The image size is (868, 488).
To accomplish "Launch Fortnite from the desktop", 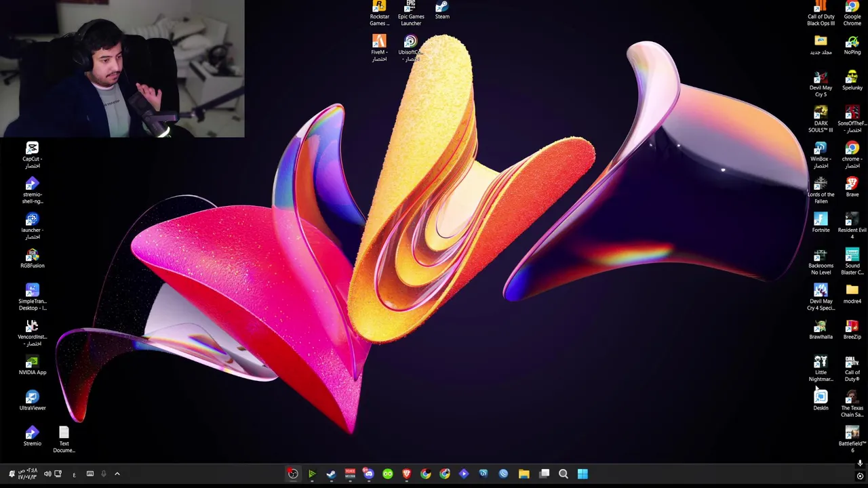I will click(821, 223).
